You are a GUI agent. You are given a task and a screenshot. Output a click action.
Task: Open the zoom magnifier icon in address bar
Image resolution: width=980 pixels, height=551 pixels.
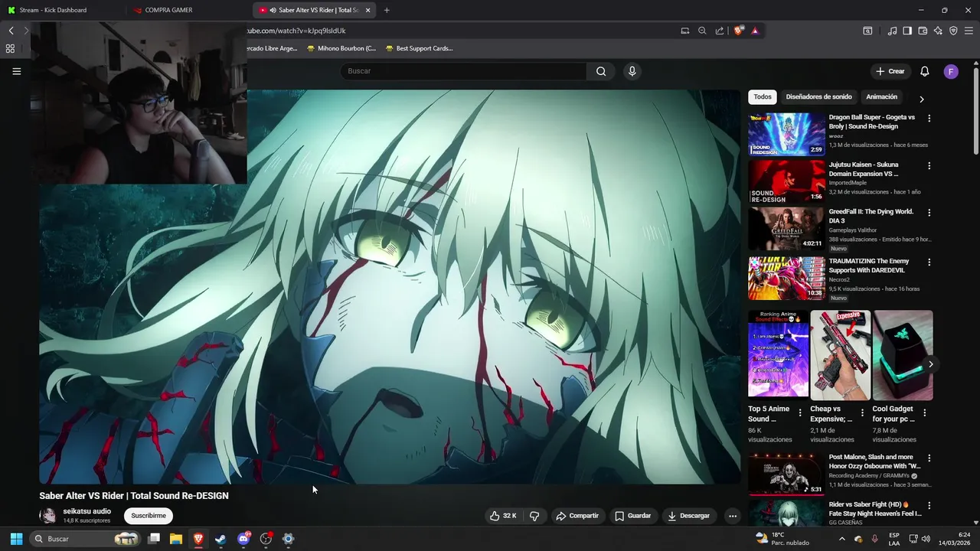click(x=702, y=31)
